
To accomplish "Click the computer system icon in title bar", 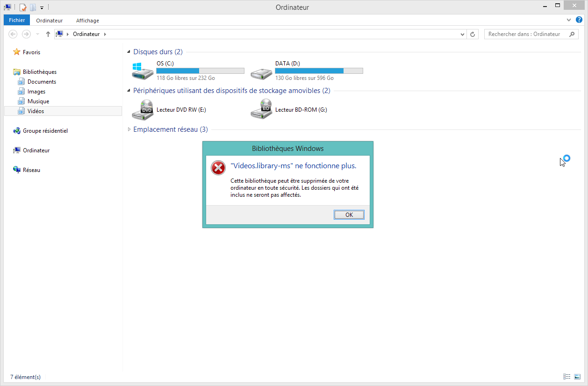I will pyautogui.click(x=7, y=7).
